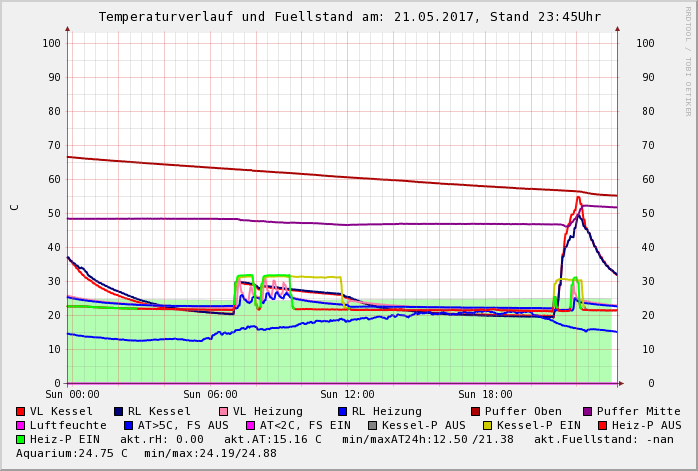Click the yellow Kessel-P EIN swatch

click(487, 425)
